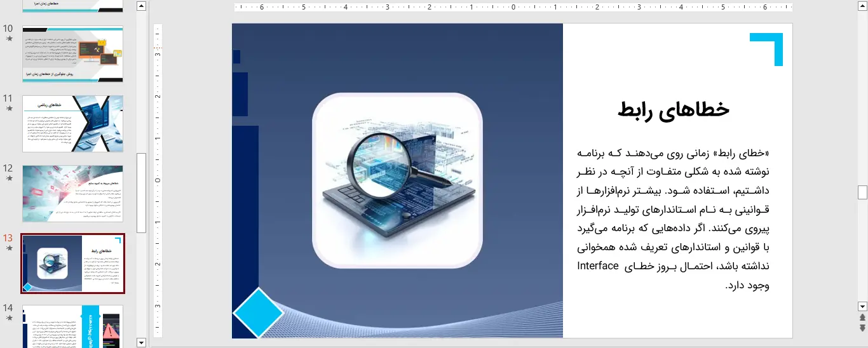Select the highlighted slide 13 thumbnail
This screenshot has height=348, width=868.
click(x=73, y=264)
